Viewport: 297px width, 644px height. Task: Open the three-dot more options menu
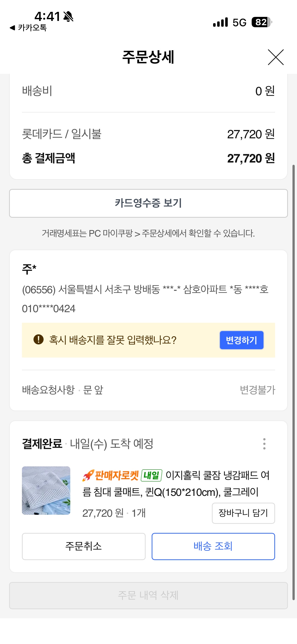coord(264,444)
